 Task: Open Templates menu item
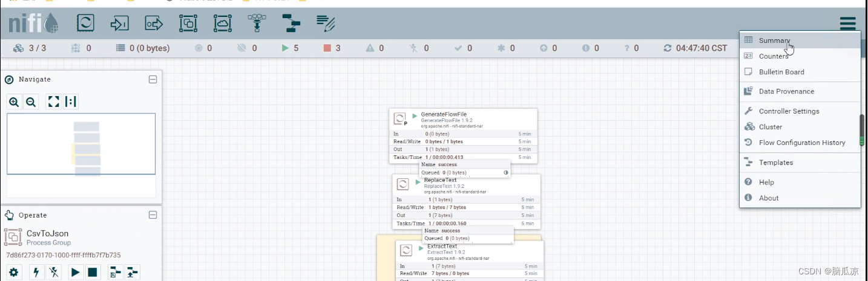click(x=800, y=163)
